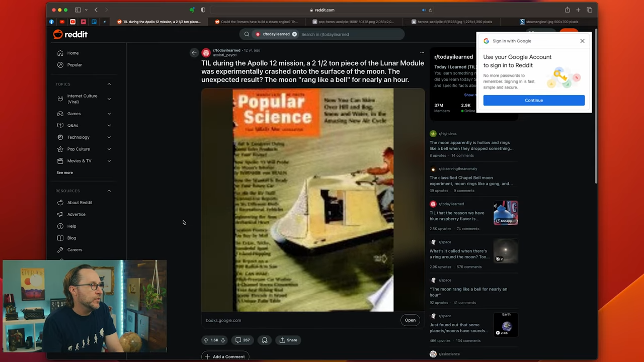Collapse the Topics section in the sidebar
Screen dimensions: 644x362
(x=109, y=84)
